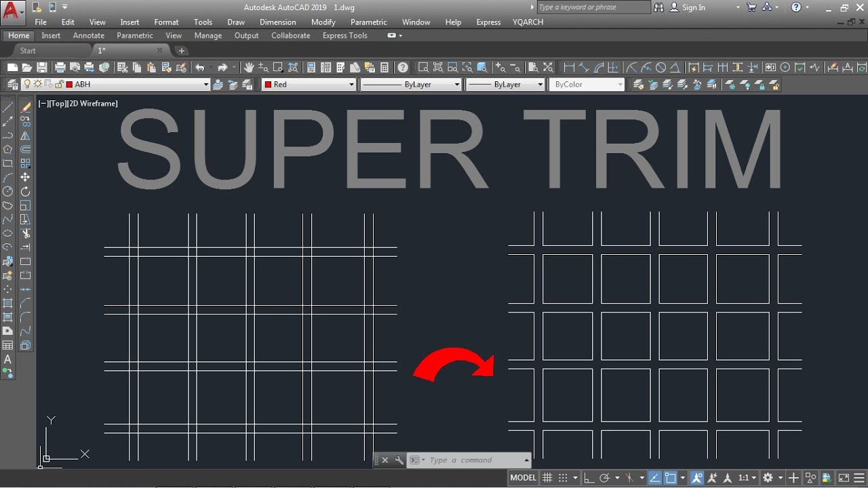Select the Rotate tool in modify toolbar
This screenshot has width=868, height=488.
(26, 192)
